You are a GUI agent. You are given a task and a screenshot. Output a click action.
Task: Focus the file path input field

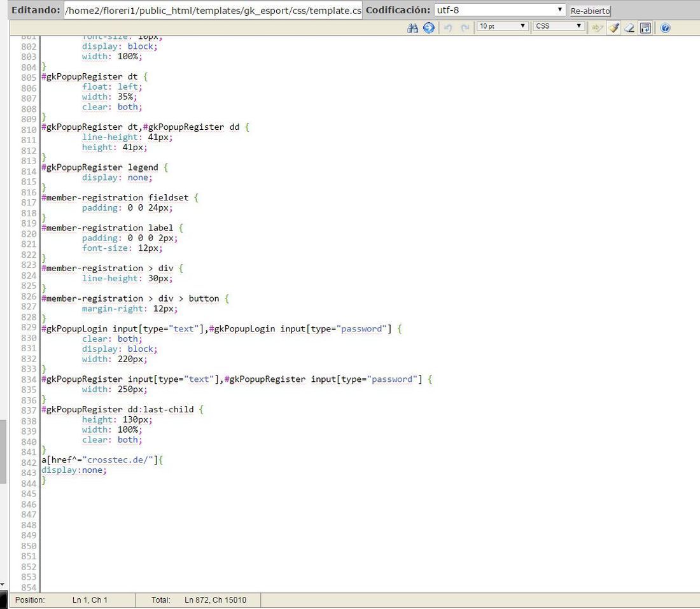pyautogui.click(x=213, y=10)
